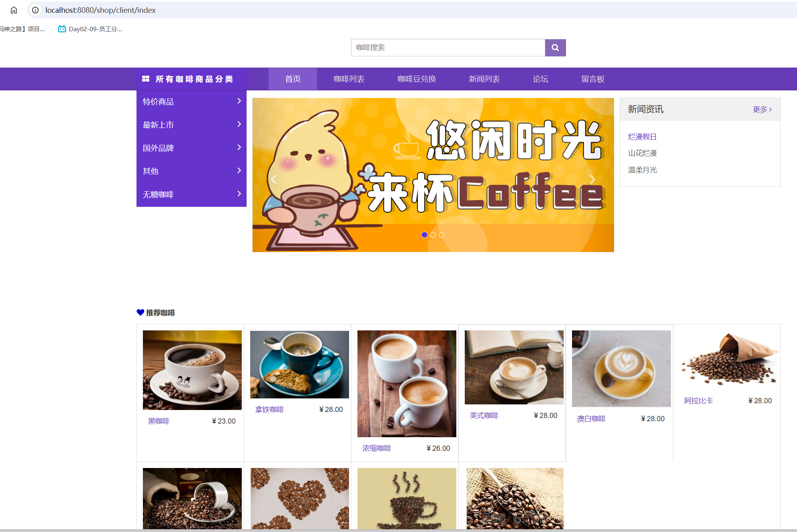Open the 咖啡列表 navigation menu
This screenshot has height=532, width=797.
click(349, 79)
